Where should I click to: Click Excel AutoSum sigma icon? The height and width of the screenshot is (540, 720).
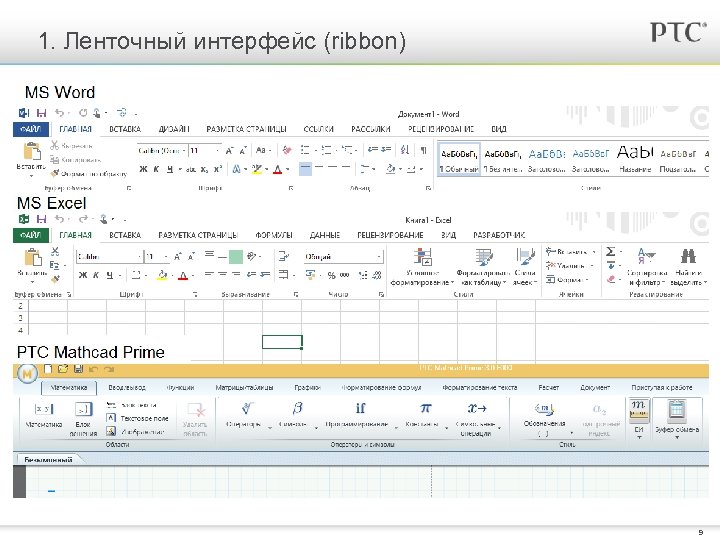(x=610, y=252)
